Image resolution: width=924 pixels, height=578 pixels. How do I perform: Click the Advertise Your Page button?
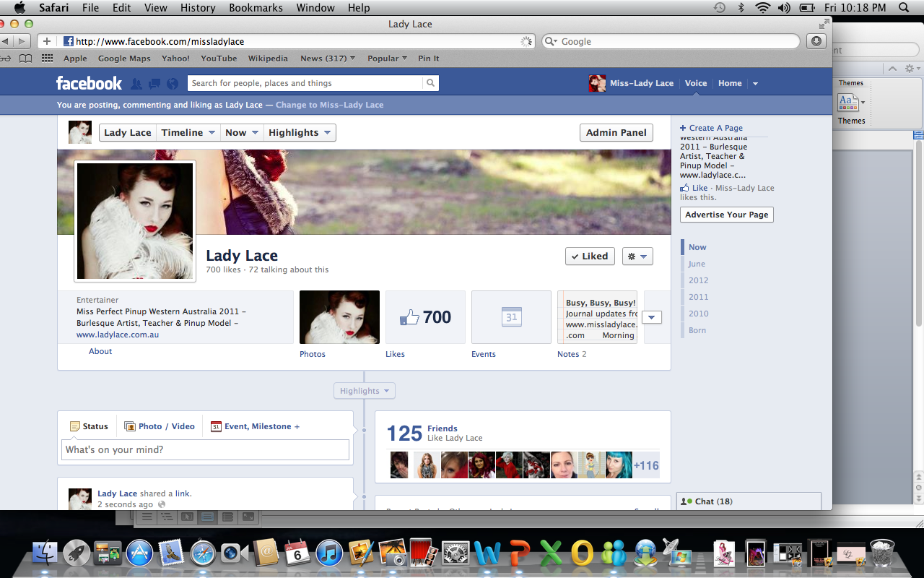click(726, 215)
